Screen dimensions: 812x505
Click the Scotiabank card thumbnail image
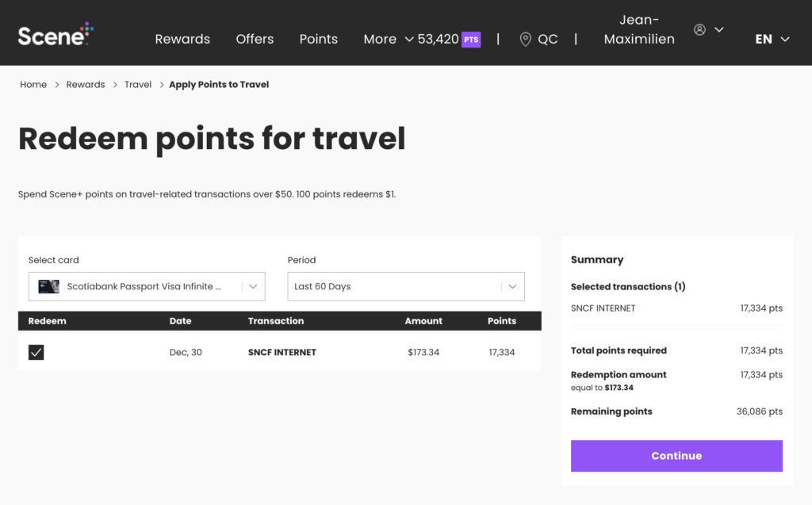point(48,286)
